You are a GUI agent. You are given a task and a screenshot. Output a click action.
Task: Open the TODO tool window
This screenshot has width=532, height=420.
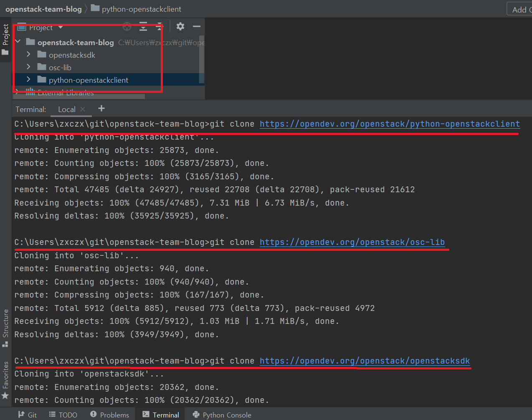(x=63, y=415)
